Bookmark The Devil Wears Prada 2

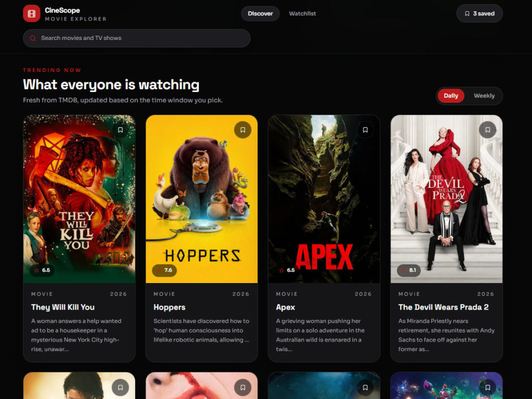point(487,130)
